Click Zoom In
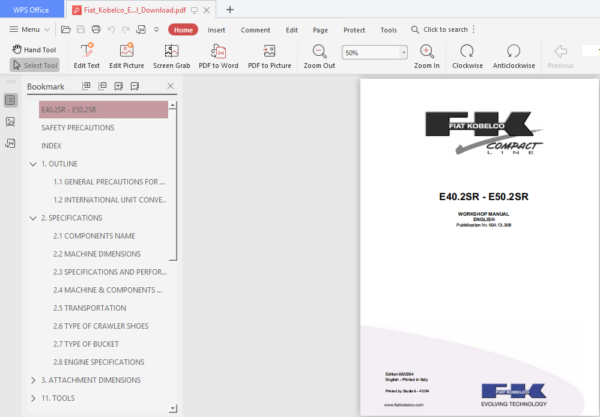The image size is (600, 417). [x=427, y=56]
